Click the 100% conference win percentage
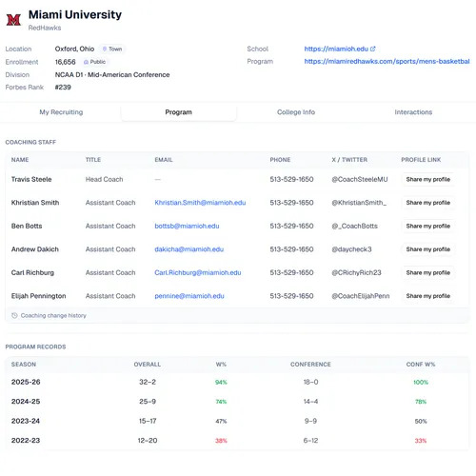The image size is (476, 476). pyautogui.click(x=421, y=382)
